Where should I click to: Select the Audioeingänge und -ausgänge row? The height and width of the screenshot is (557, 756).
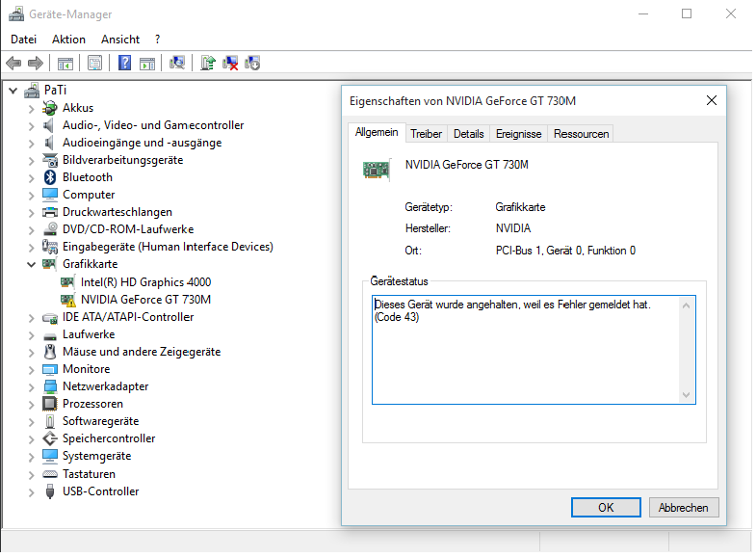[142, 143]
